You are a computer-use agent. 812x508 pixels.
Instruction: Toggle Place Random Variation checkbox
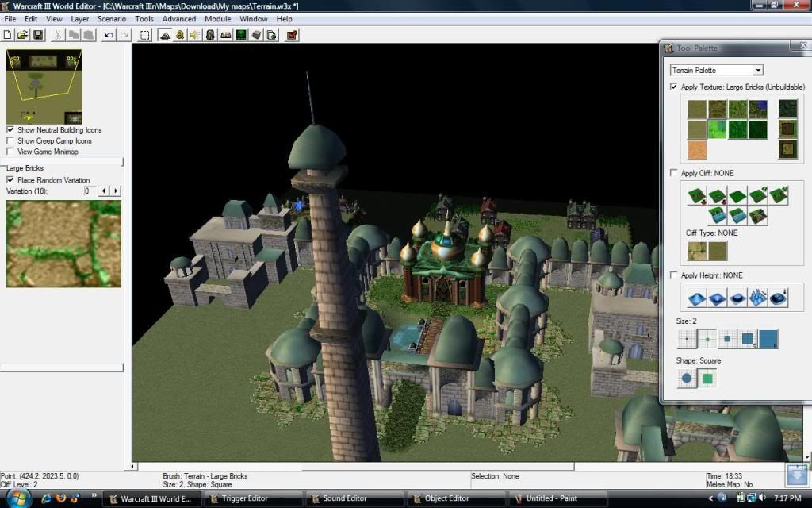coord(10,180)
